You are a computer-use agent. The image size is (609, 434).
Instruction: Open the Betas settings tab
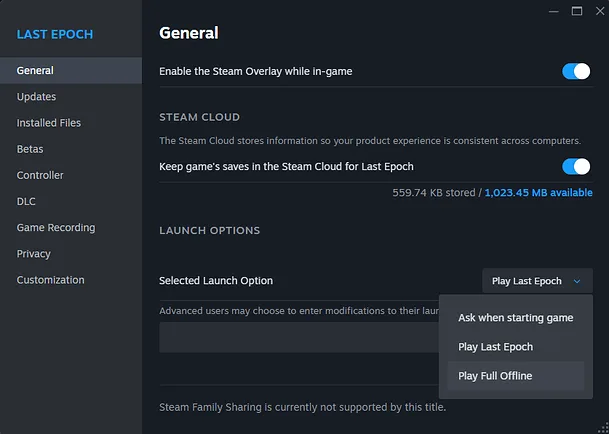(71, 149)
